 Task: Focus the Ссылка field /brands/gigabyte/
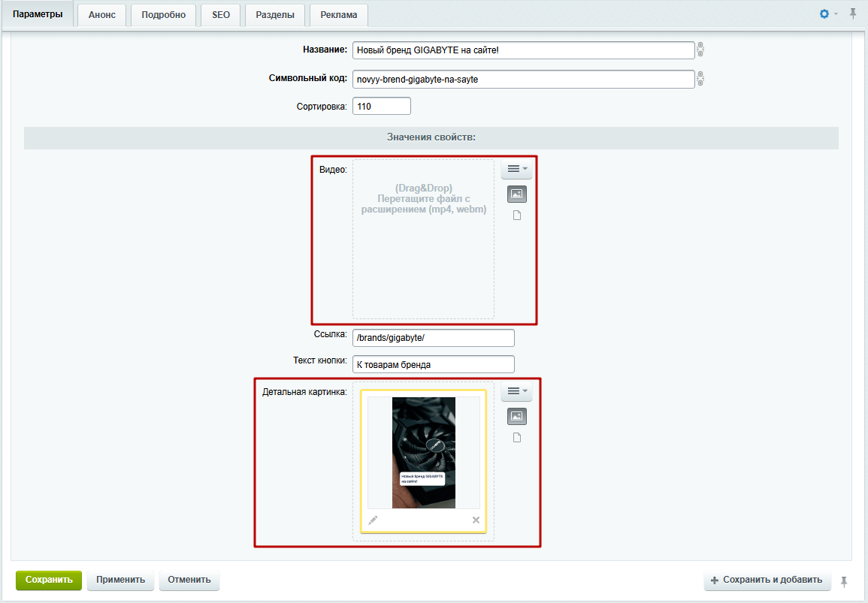(x=434, y=337)
